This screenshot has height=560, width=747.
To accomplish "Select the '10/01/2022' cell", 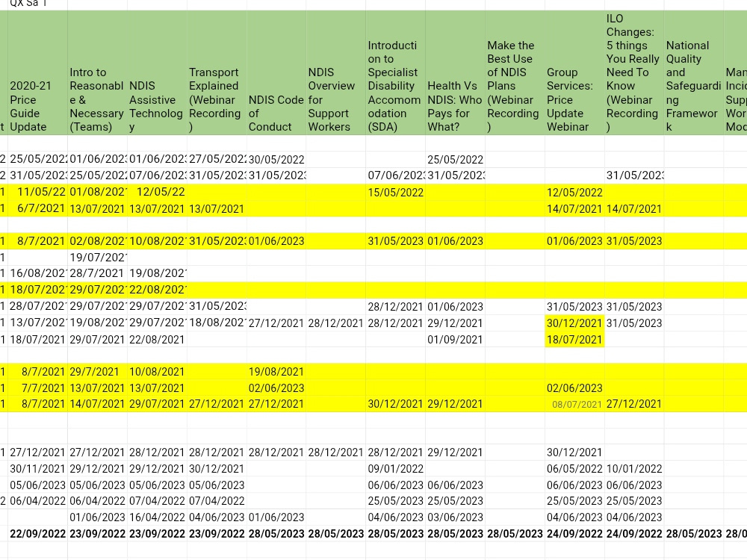I will tap(634, 469).
